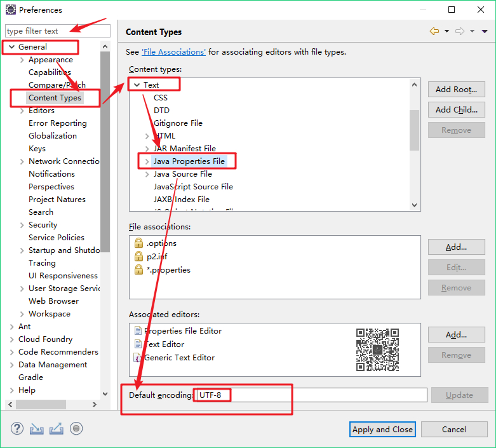Expand the Java Source File node
This screenshot has width=496, height=448.
[147, 174]
